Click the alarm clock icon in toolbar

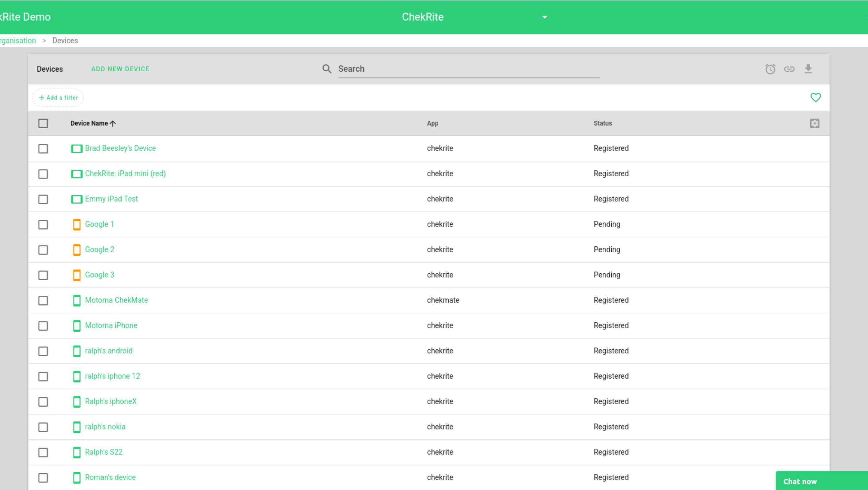[770, 69]
